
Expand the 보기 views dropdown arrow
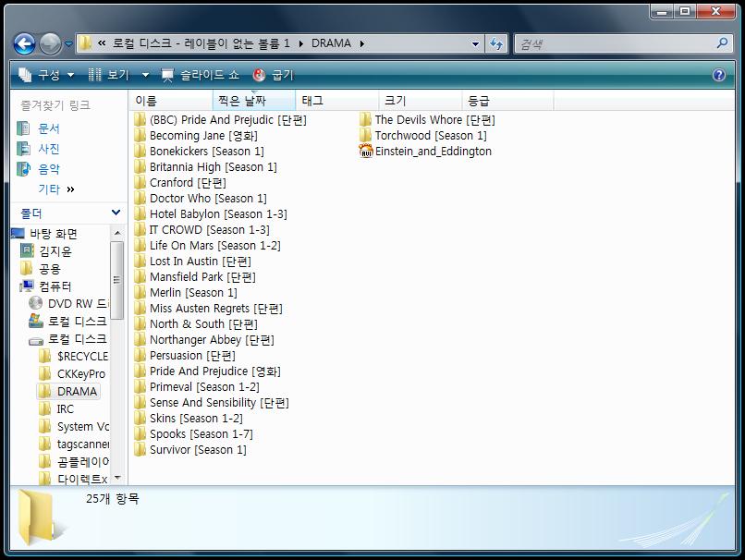145,75
